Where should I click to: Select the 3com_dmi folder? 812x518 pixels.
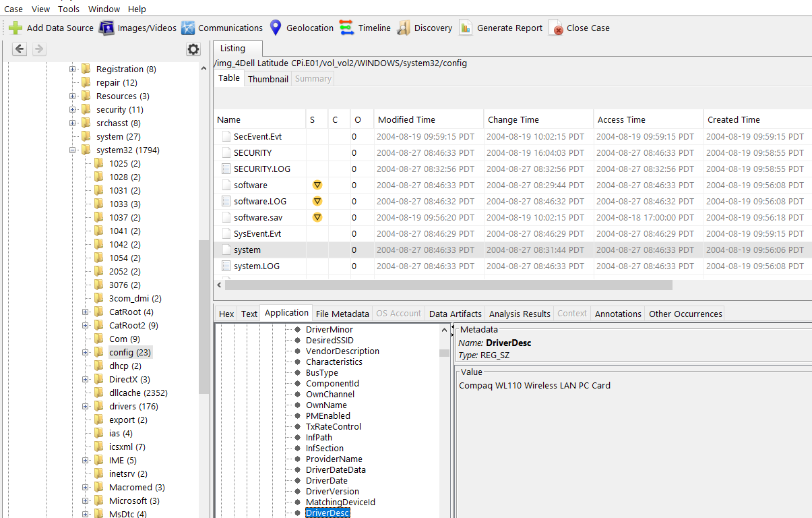point(135,298)
